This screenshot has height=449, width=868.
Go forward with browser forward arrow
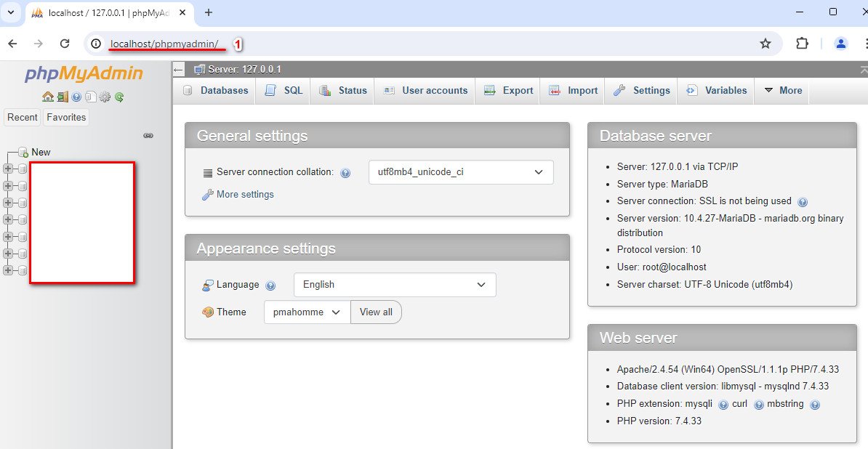pos(39,44)
